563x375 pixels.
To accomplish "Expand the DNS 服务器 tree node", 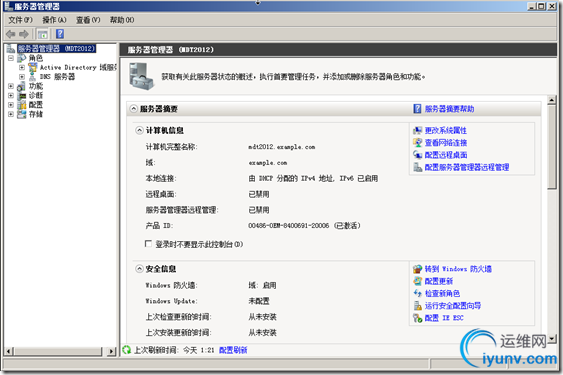I will click(22, 77).
